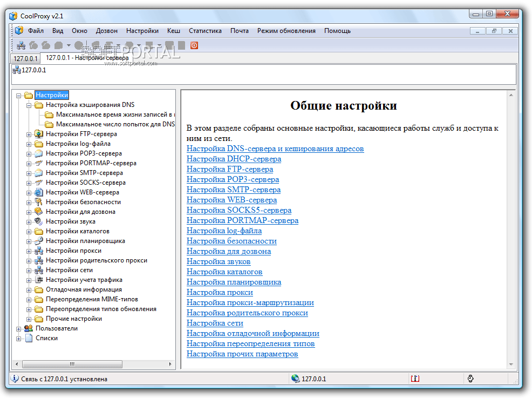Click the tree scrollbar left arrow
This screenshot has width=532, height=398.
17,364
